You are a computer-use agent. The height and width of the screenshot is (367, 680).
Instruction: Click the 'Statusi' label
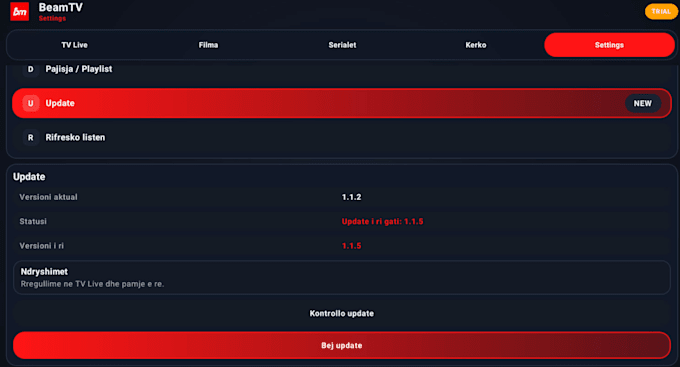pos(33,221)
